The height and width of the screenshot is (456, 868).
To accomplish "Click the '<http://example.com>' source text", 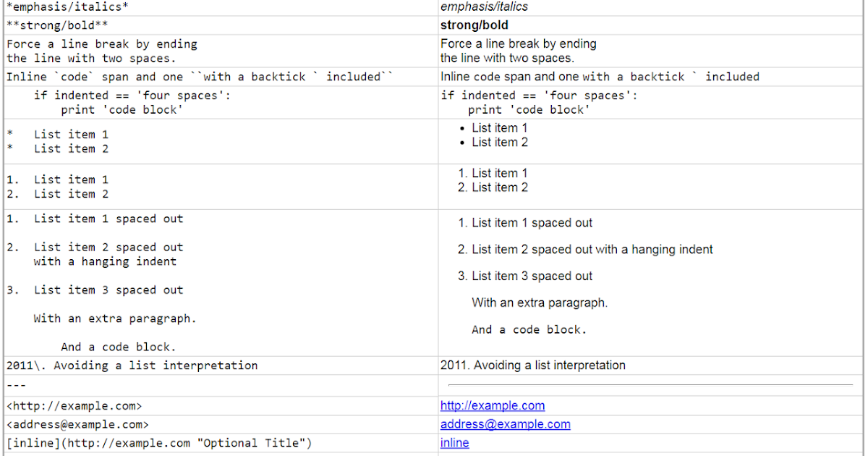I will point(74,406).
